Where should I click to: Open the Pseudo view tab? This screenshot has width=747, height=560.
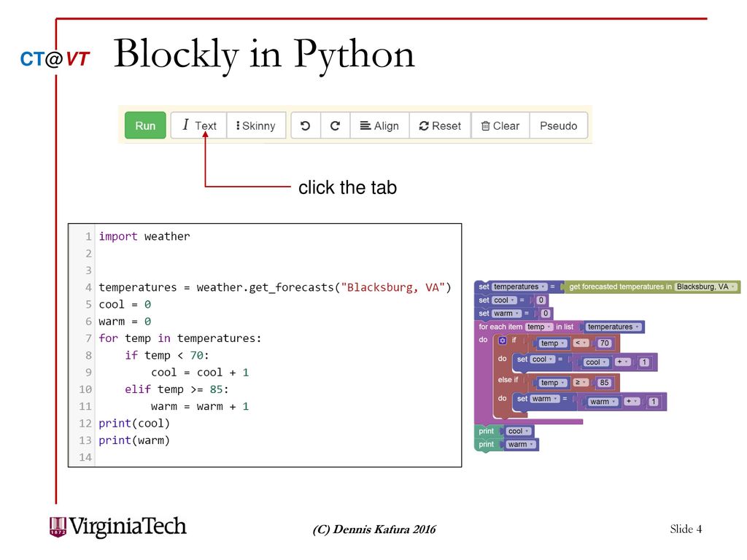pos(558,125)
